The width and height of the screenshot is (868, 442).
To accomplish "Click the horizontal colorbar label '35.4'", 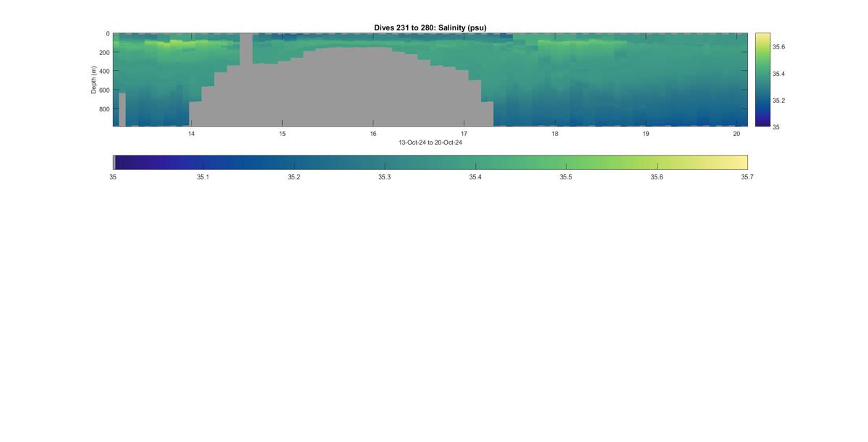I will pyautogui.click(x=475, y=177).
